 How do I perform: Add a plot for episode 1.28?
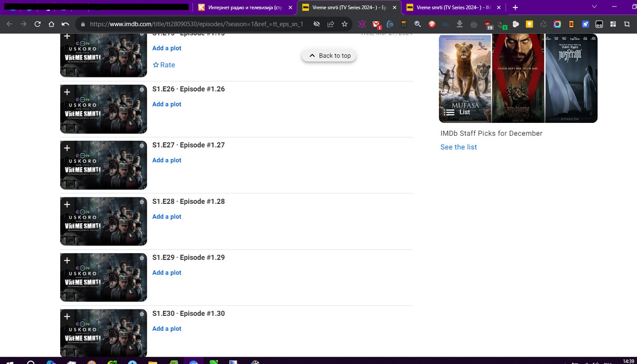(x=167, y=216)
